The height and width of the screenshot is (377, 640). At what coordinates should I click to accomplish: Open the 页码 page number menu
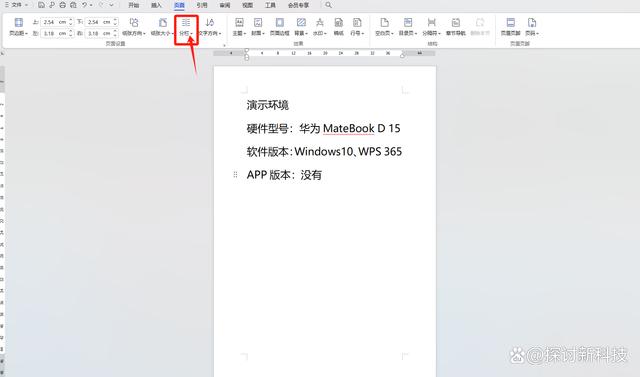tap(532, 27)
